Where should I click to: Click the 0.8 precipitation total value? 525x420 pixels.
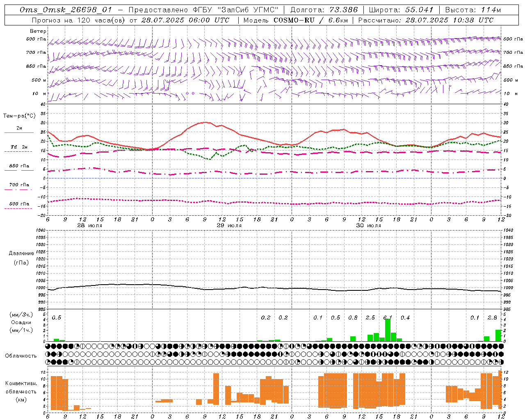(353, 318)
